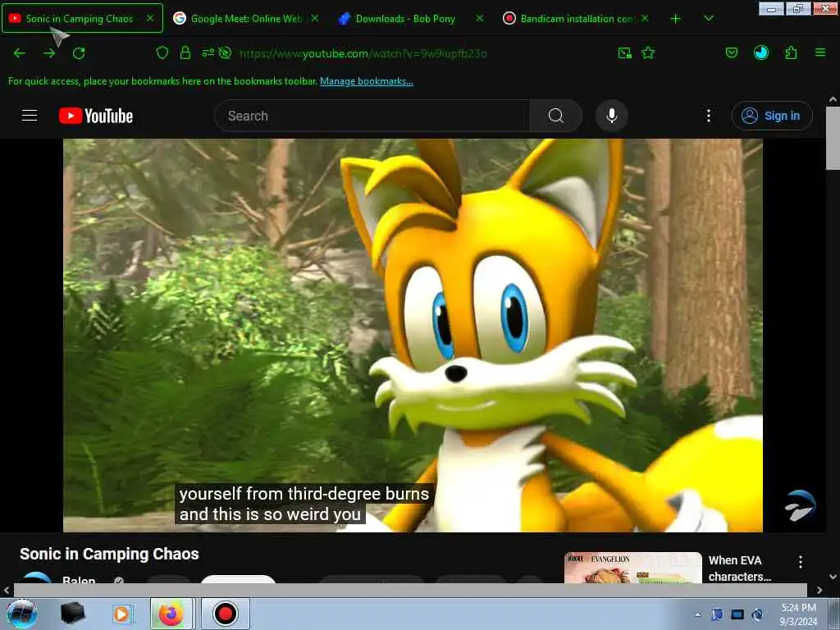Open the tracking protection shield icon

pyautogui.click(x=162, y=52)
